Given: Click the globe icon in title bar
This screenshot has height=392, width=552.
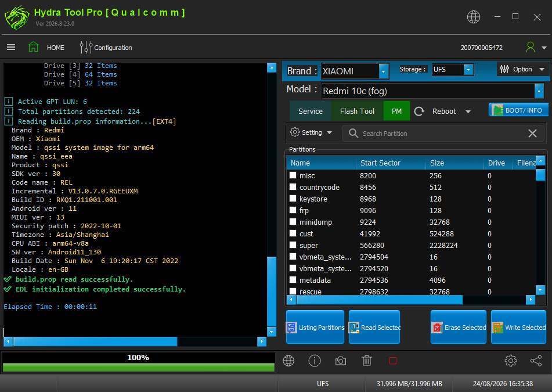Looking at the screenshot, I should point(474,17).
